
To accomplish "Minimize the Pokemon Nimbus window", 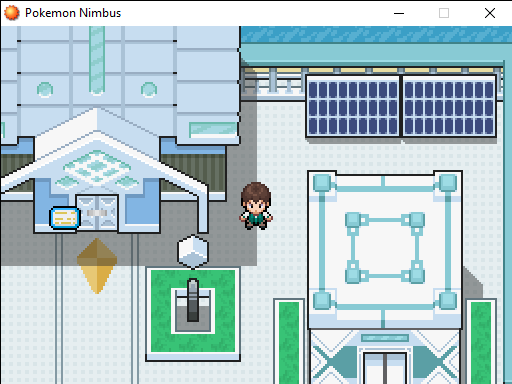I will coord(399,13).
